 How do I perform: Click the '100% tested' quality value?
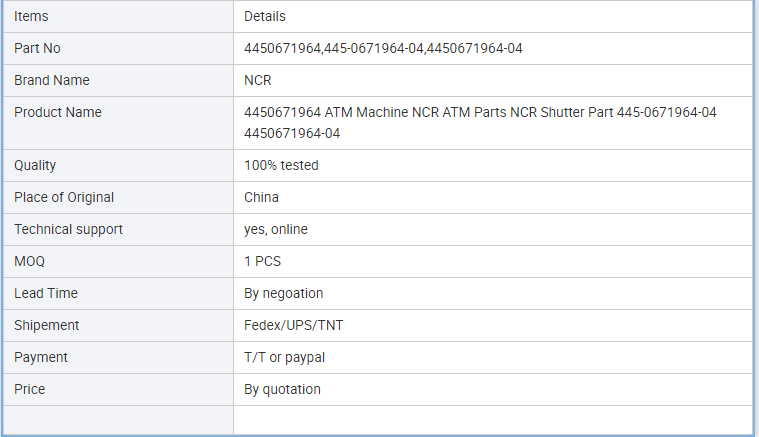coord(281,166)
